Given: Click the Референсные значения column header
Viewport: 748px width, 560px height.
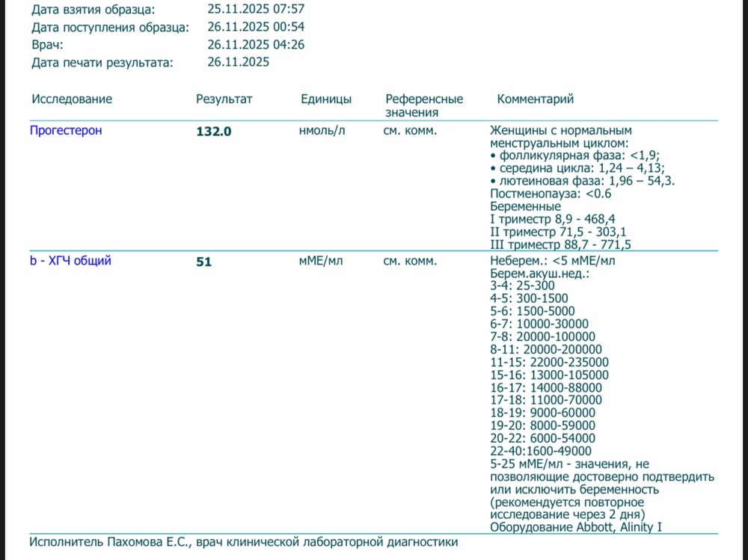Looking at the screenshot, I should point(424,105).
